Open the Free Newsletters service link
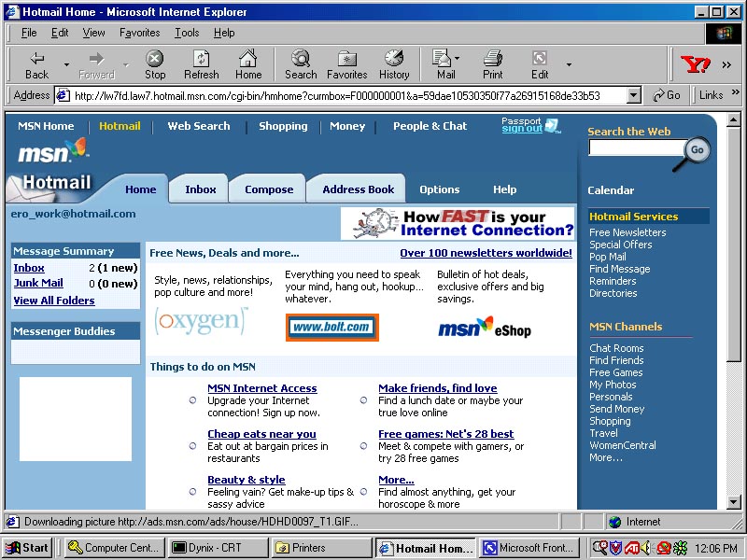The width and height of the screenshot is (747, 560). (627, 232)
